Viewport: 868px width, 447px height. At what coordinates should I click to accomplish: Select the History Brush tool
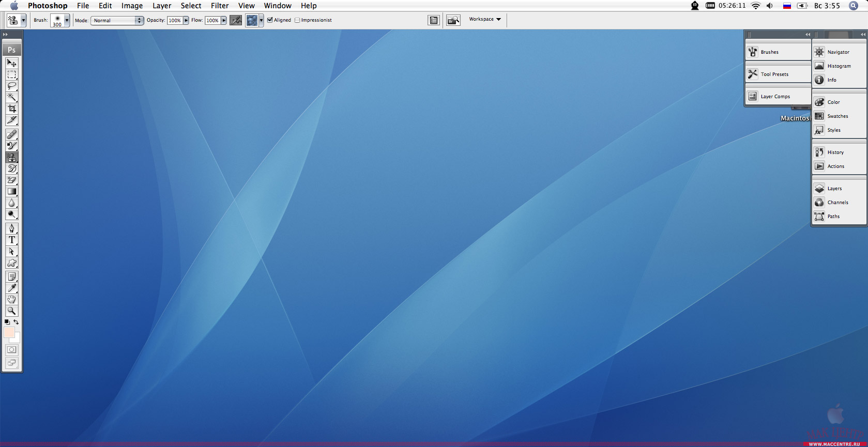pos(11,168)
